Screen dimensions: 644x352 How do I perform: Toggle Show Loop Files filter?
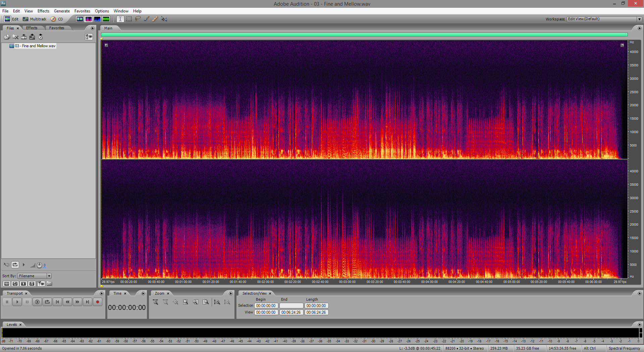click(x=15, y=284)
